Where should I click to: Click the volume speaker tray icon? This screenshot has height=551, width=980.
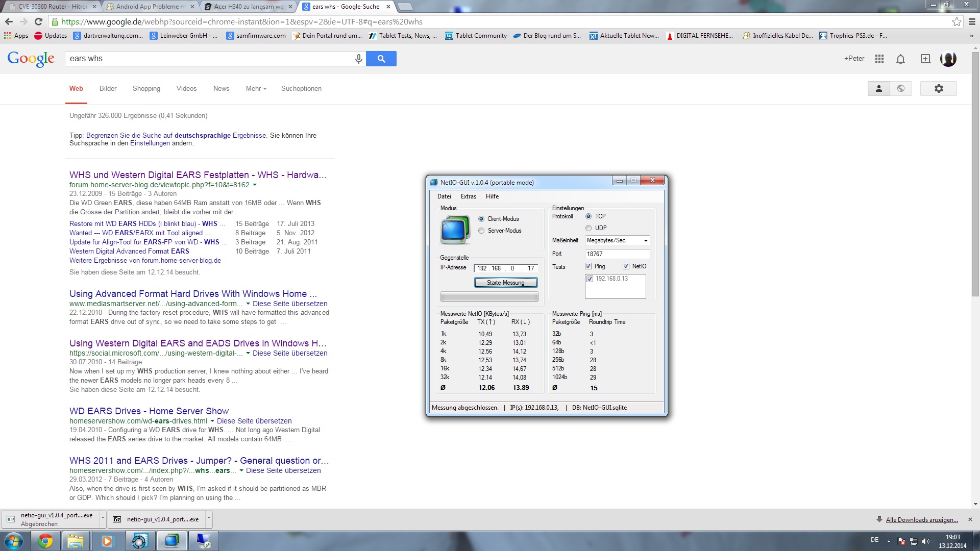[926, 541]
